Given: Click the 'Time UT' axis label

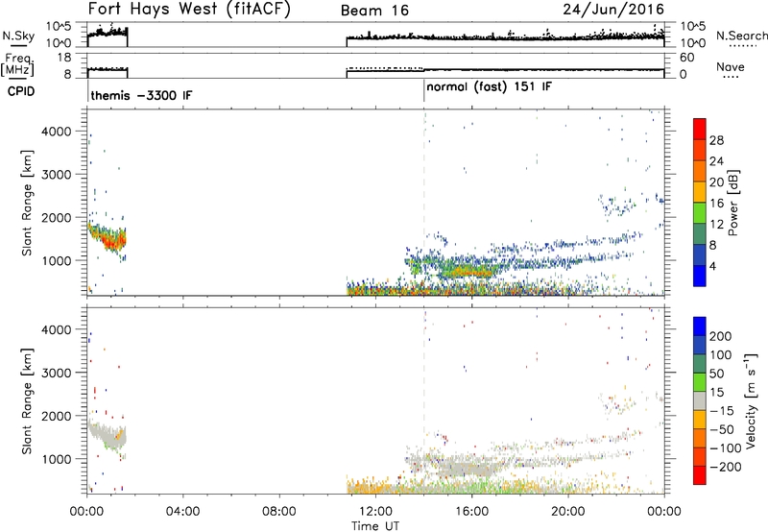Looking at the screenshot, I should [375, 525].
